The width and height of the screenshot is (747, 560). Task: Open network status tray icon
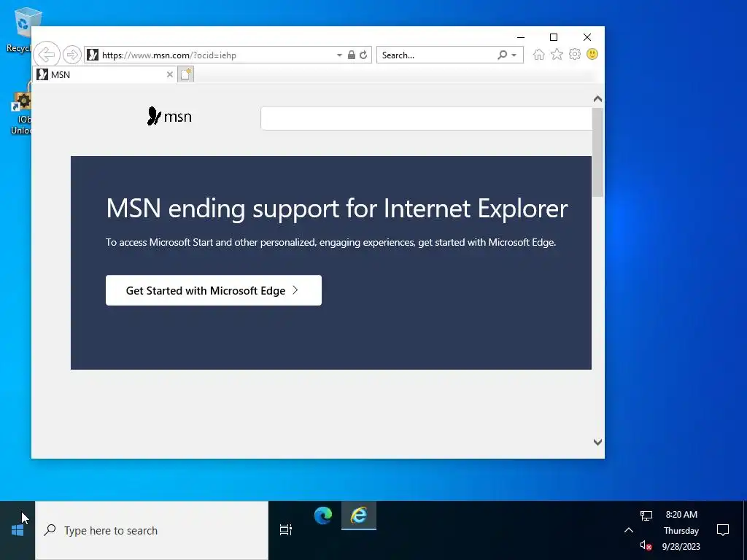pos(646,516)
